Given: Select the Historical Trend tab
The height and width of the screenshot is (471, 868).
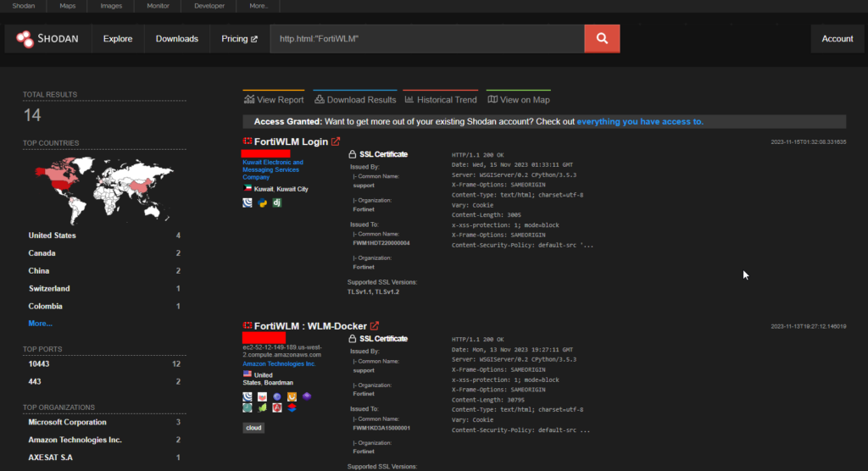Looking at the screenshot, I should [x=441, y=99].
